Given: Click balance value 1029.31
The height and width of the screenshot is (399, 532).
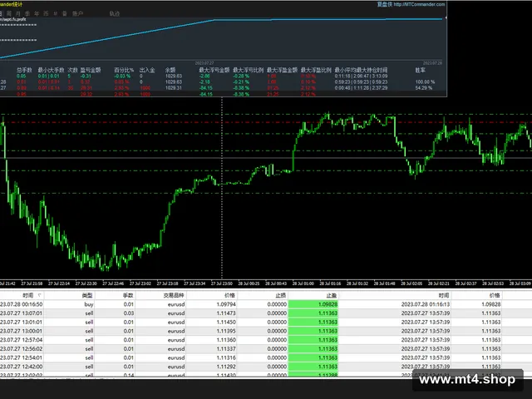Looking at the screenshot, I should [174, 88].
